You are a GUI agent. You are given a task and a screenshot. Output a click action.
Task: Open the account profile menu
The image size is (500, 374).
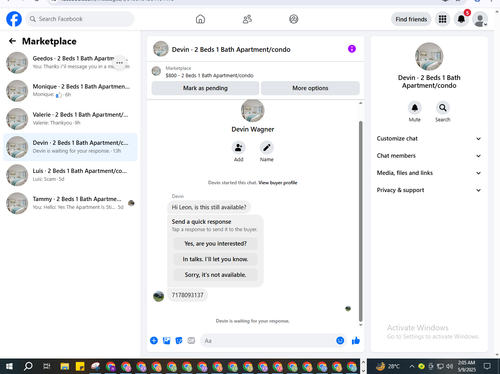coord(480,19)
